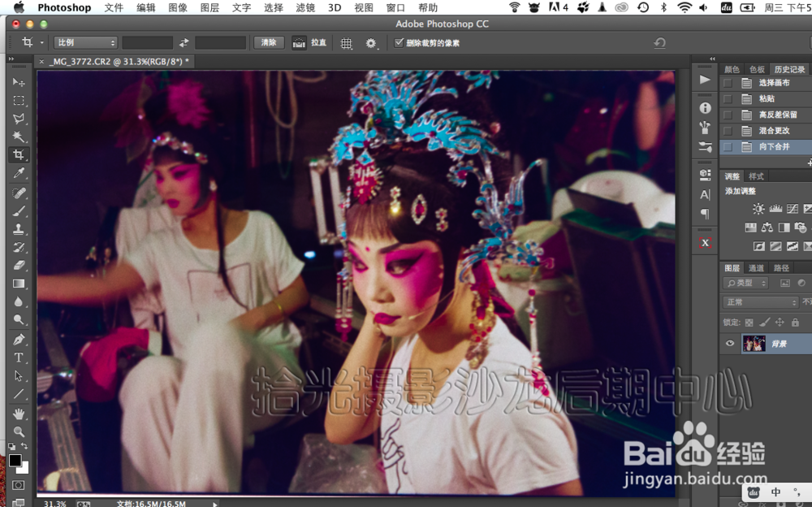Toggle 删除裁剪的像素 checkbox
812x507 pixels.
399,42
